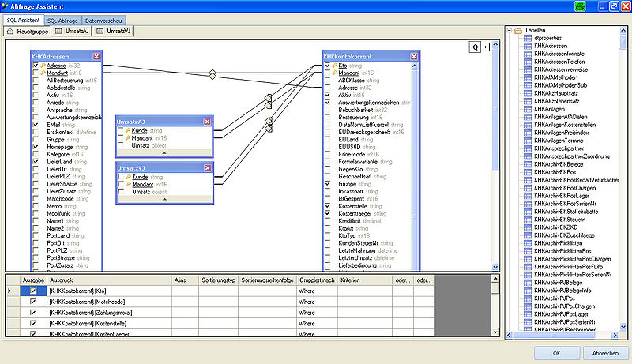Click the Hauptgruppe home icon

pyautogui.click(x=10, y=31)
